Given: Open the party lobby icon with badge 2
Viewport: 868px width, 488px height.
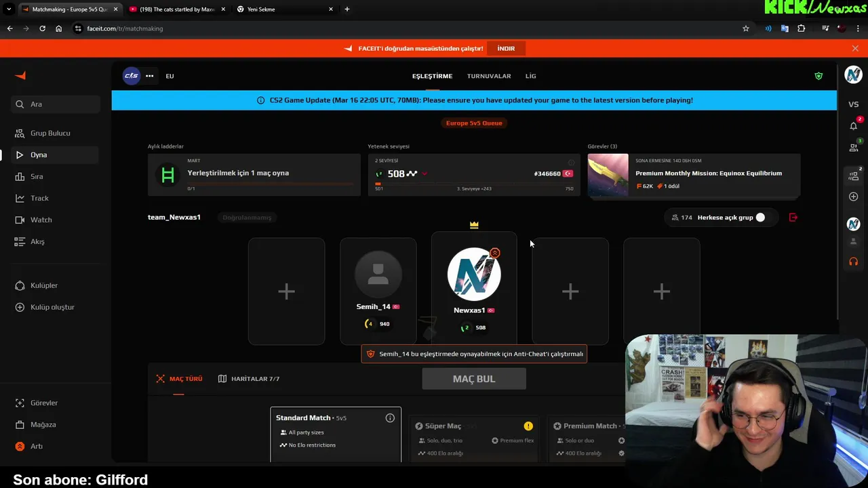Looking at the screenshot, I should pos(853,176).
